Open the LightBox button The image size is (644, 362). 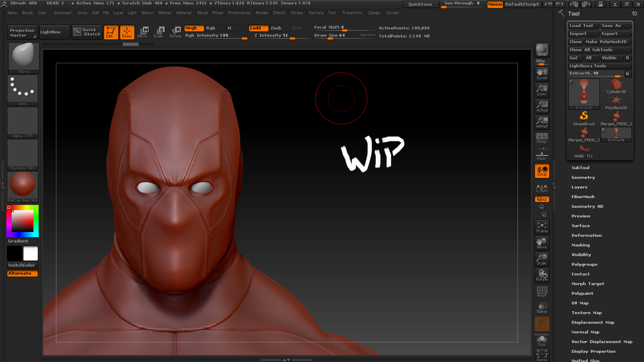click(x=54, y=32)
